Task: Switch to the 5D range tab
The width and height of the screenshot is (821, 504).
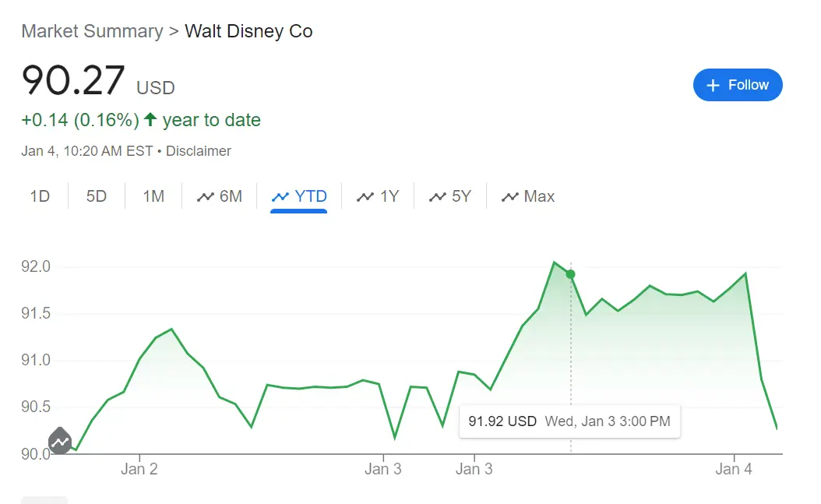Action: tap(97, 196)
